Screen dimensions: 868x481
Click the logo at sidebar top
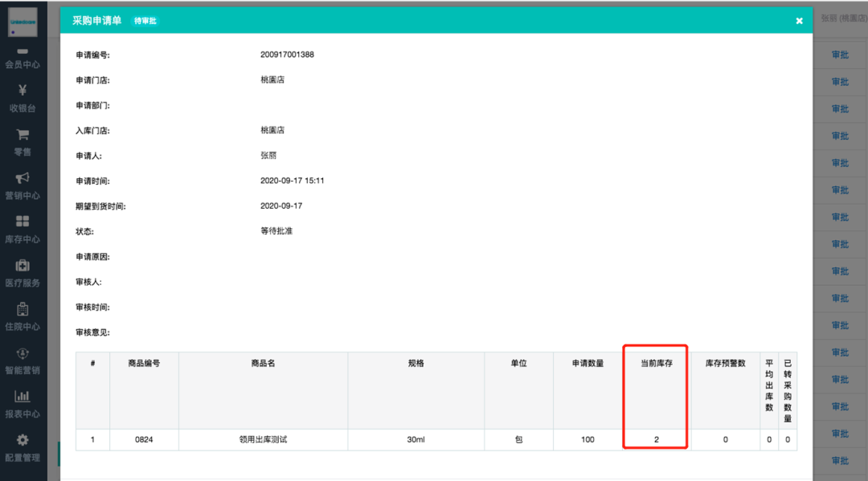tap(23, 22)
